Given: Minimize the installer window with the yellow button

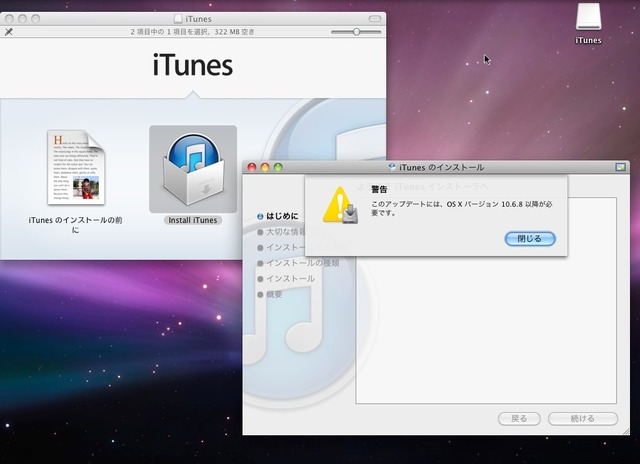Looking at the screenshot, I should [265, 167].
